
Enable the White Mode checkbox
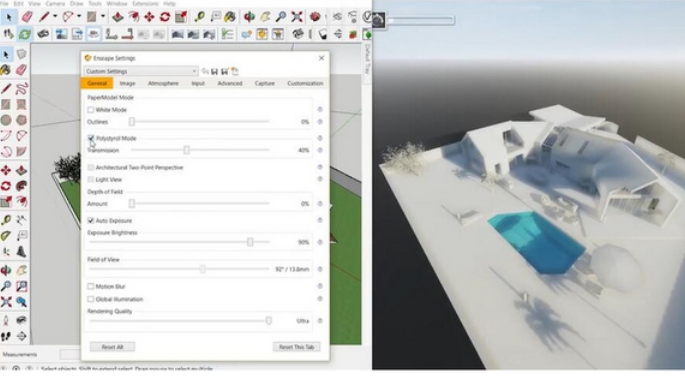[x=90, y=110]
